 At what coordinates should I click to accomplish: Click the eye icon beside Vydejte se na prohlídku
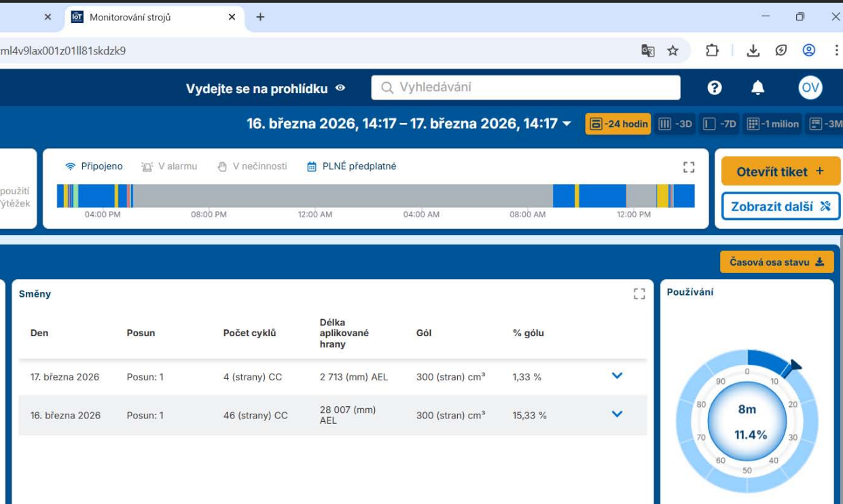[x=340, y=88]
